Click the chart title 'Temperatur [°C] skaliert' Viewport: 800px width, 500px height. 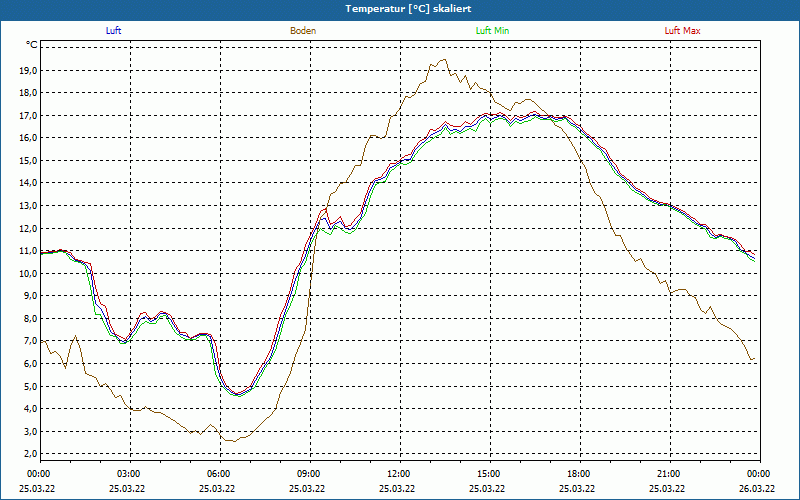point(408,9)
